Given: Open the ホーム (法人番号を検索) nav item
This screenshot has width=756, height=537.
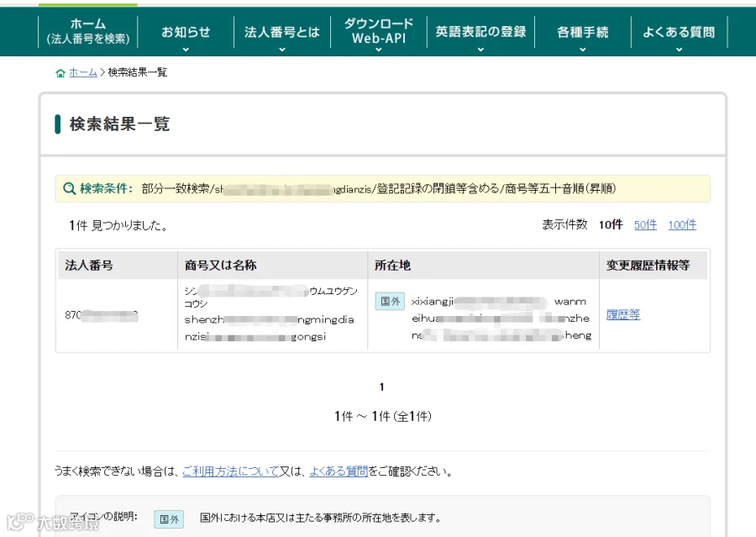Looking at the screenshot, I should click(87, 31).
